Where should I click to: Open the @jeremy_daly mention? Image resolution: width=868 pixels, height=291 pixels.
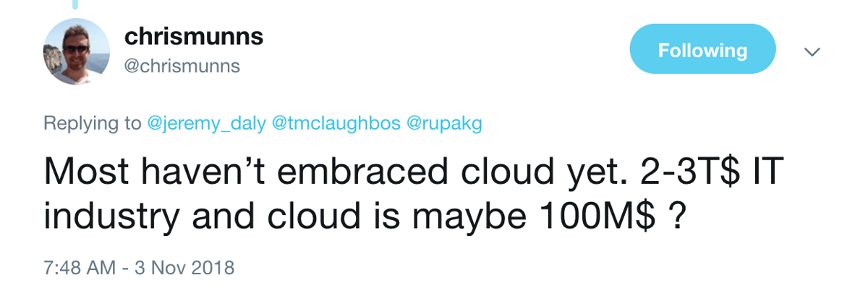point(206,123)
